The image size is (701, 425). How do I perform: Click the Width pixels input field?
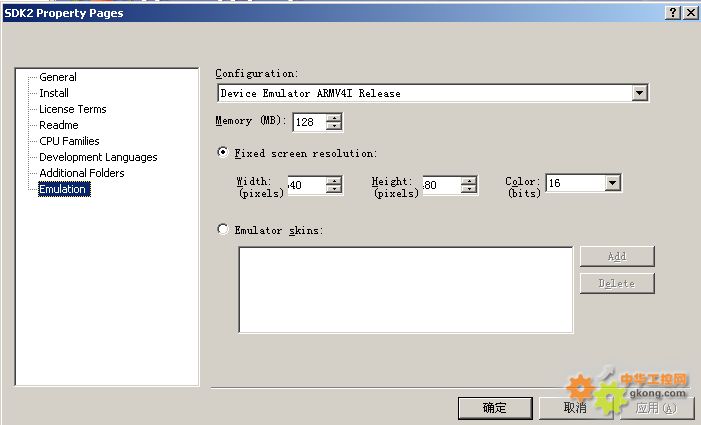pos(307,185)
